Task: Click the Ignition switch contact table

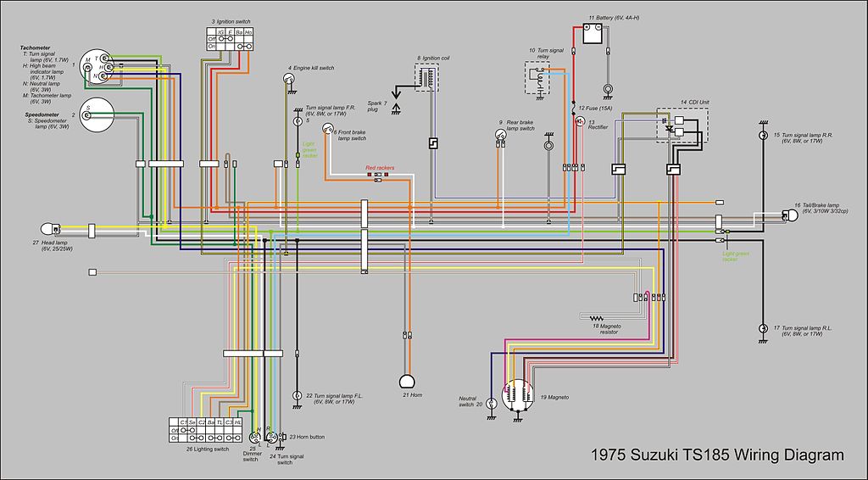Action: tap(230, 39)
